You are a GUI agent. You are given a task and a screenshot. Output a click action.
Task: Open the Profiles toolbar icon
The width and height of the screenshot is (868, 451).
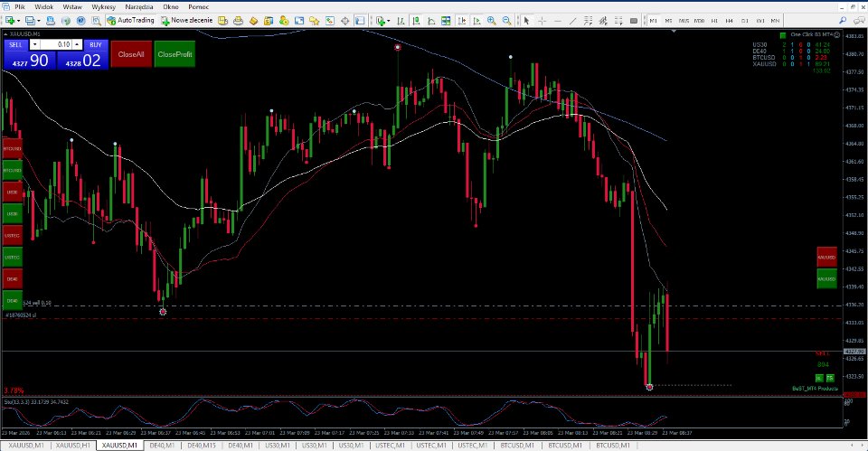[x=29, y=21]
